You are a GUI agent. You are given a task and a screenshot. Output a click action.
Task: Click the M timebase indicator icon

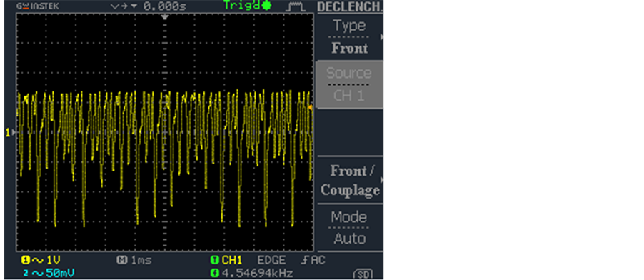click(122, 260)
